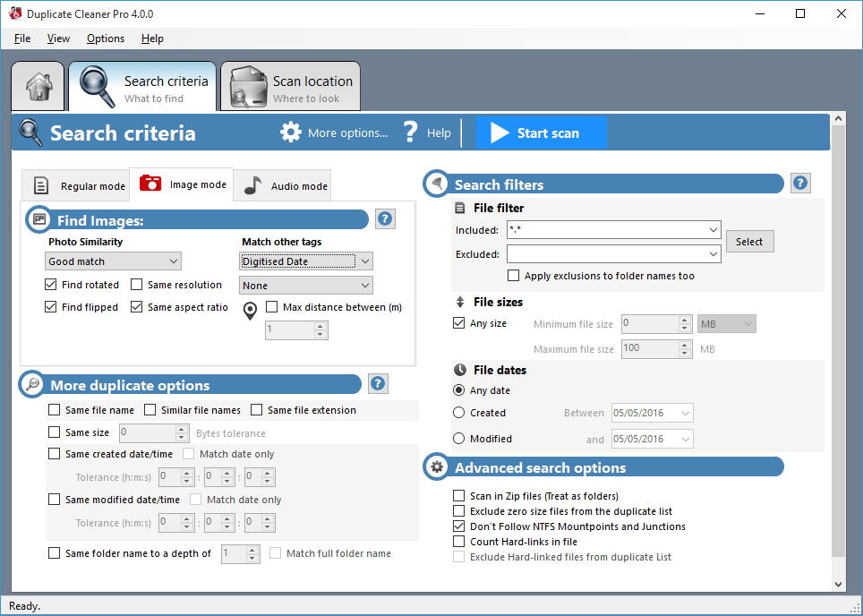Click the Advanced search options gear icon
Viewport: 863px width, 616px height.
[x=436, y=466]
